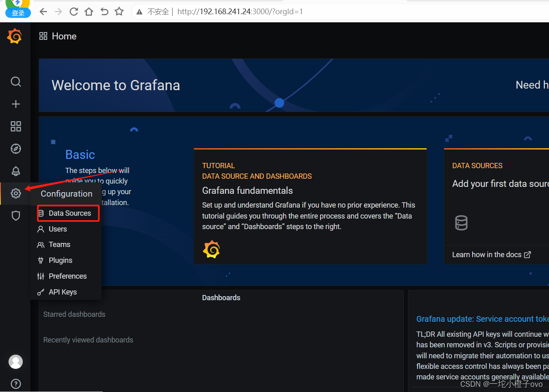This screenshot has height=392, width=549.
Task: Click the insecure warning triangle icon
Action: (139, 12)
